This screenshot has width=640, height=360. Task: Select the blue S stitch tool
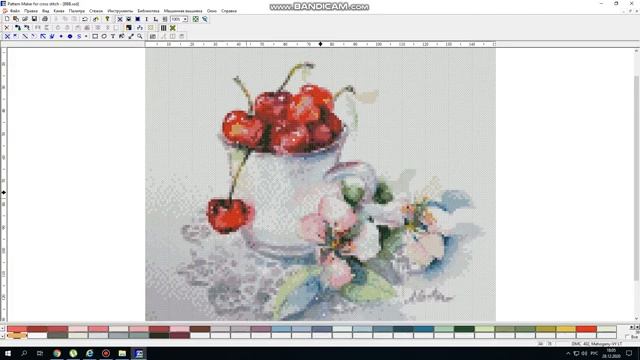pos(79,36)
